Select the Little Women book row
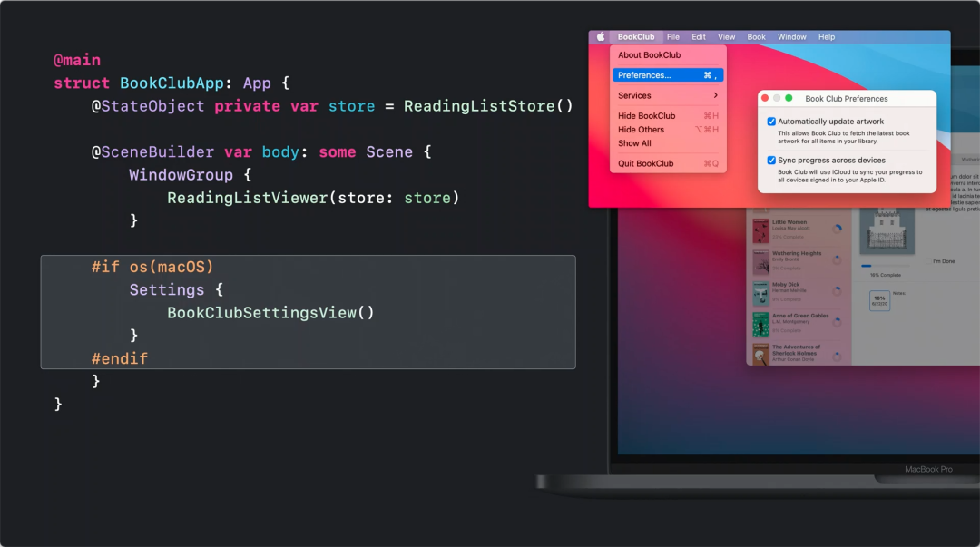The width and height of the screenshot is (980, 547). point(799,230)
